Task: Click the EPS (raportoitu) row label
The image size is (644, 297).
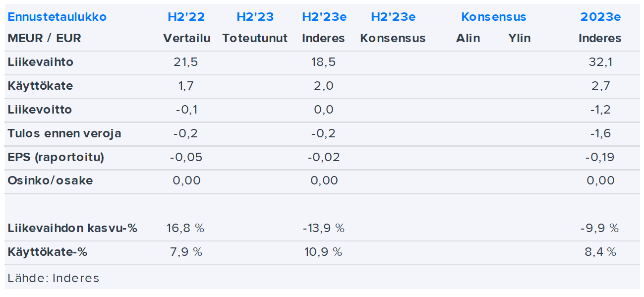Action: [56, 157]
